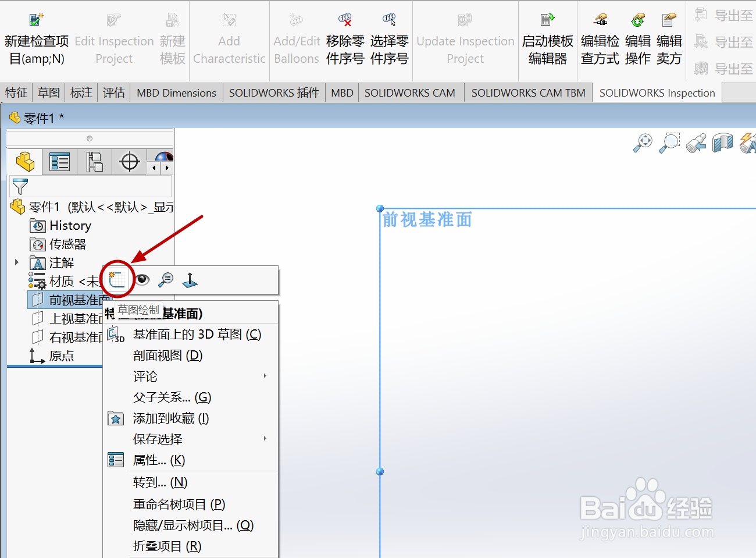Image resolution: width=756 pixels, height=558 pixels.
Task: Select the History tree item
Action: click(60, 225)
